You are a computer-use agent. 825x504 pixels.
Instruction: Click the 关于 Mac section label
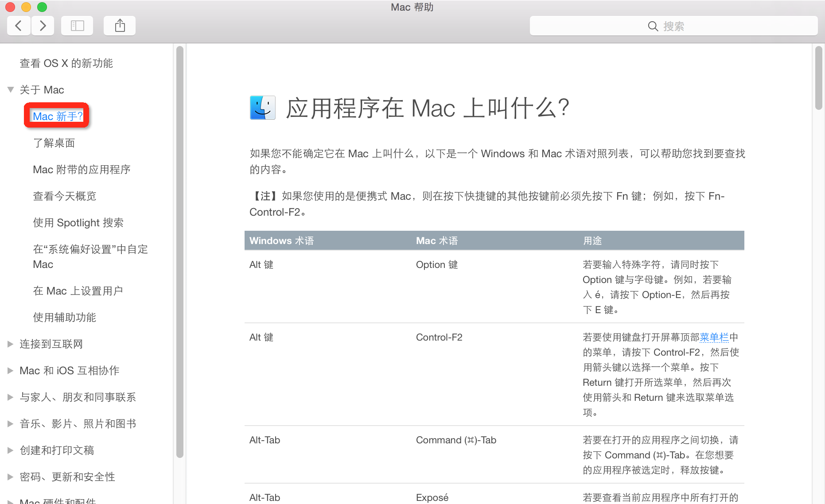pyautogui.click(x=42, y=90)
